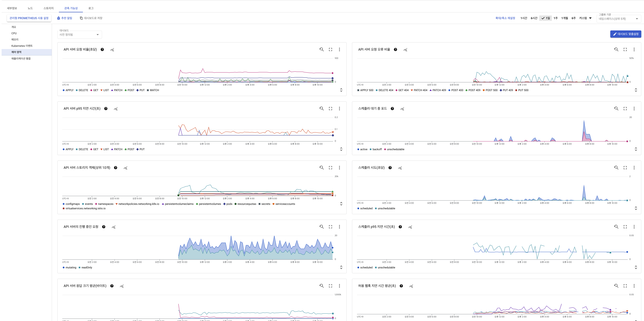
Task: Click the 추천 알림 button
Action: [65, 18]
